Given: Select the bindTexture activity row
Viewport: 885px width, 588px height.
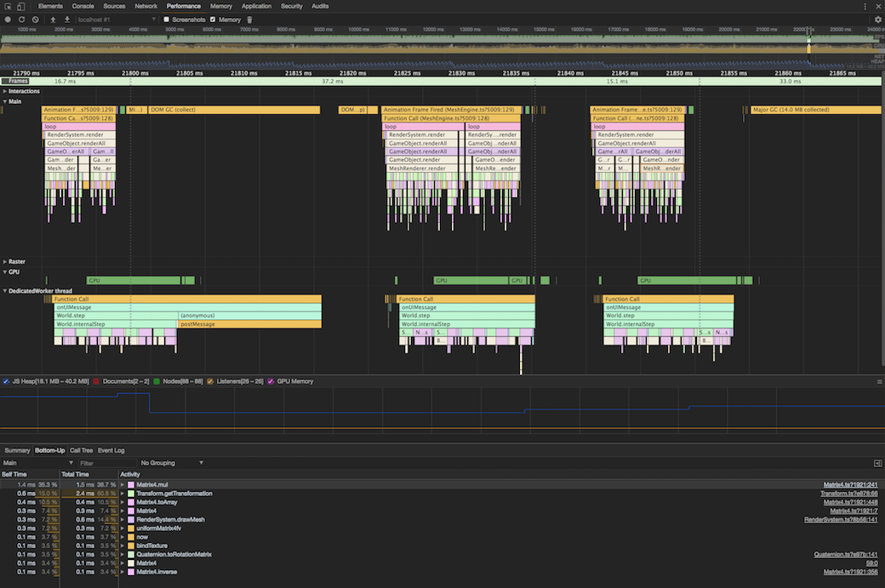Looking at the screenshot, I should coord(442,546).
